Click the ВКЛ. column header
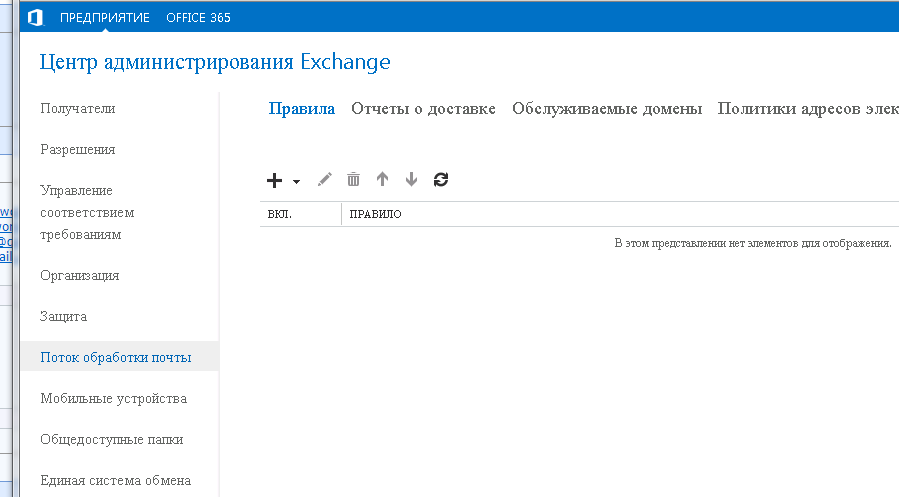 [280, 215]
